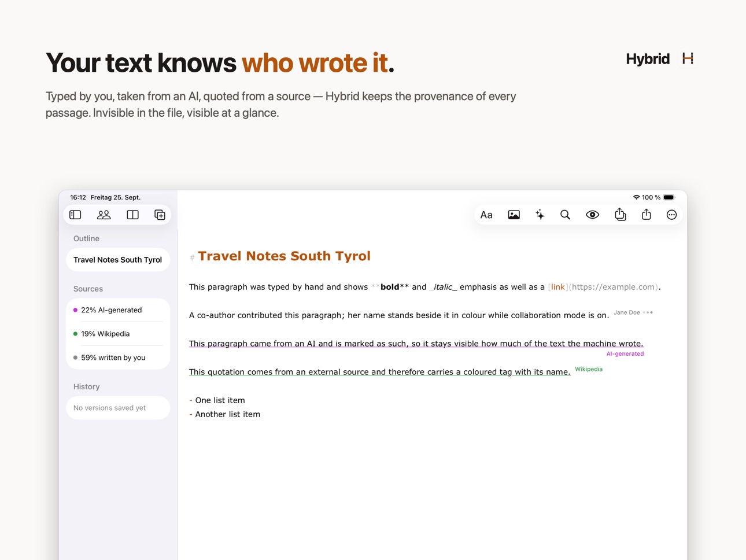Click the Wikipedia quotation paragraph
The image size is (746, 560).
point(379,372)
